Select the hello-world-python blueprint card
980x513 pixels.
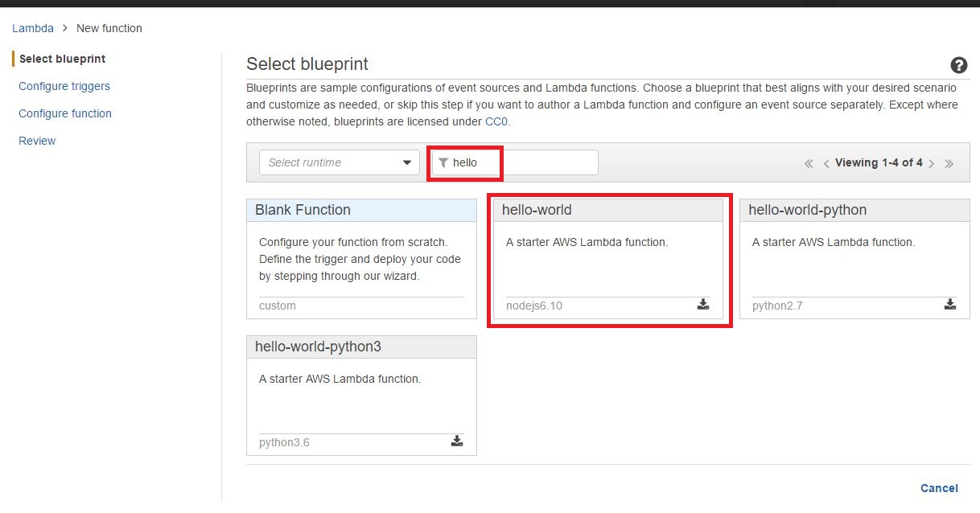pos(854,257)
